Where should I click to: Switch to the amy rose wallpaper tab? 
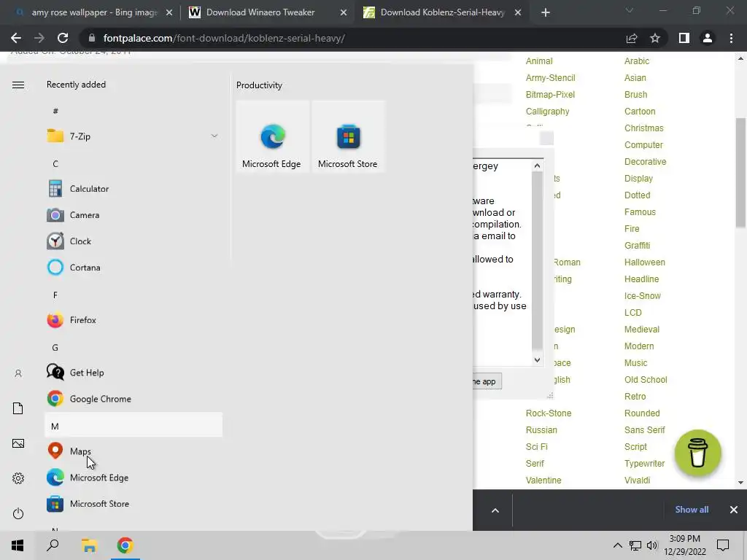point(94,12)
